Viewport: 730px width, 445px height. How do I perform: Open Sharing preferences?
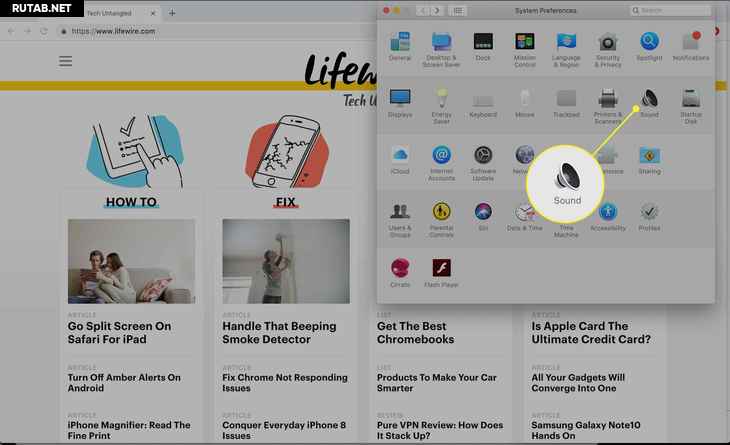[649, 160]
